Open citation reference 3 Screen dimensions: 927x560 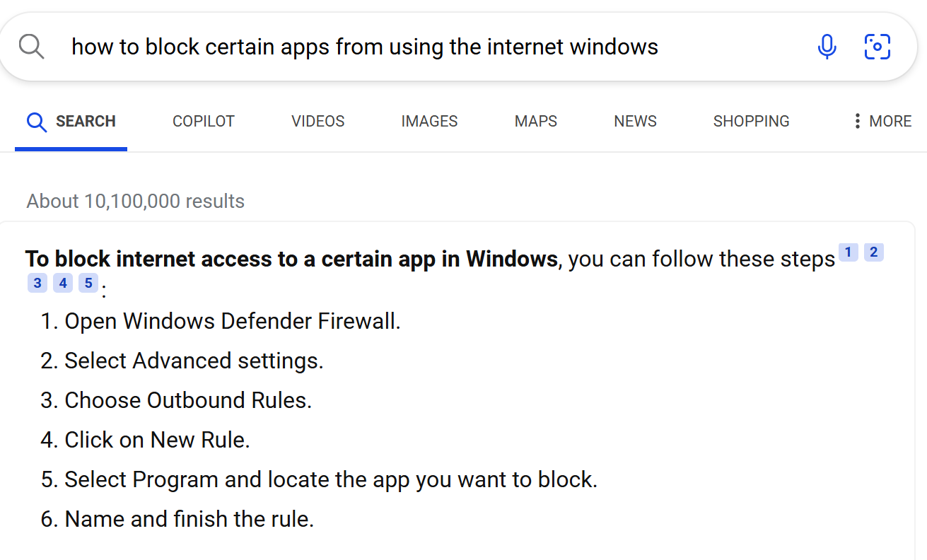click(x=37, y=284)
